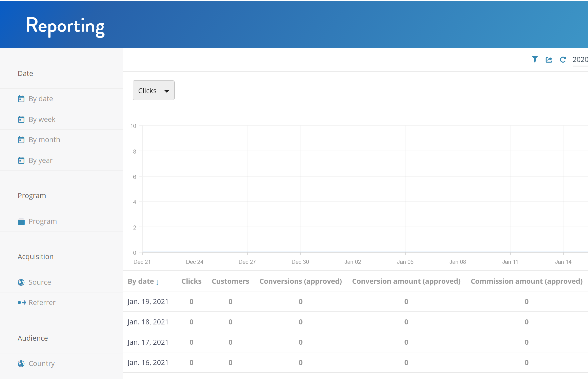Click the Jan 05 axis label
Viewport: 588px width, 379px height.
(x=405, y=262)
